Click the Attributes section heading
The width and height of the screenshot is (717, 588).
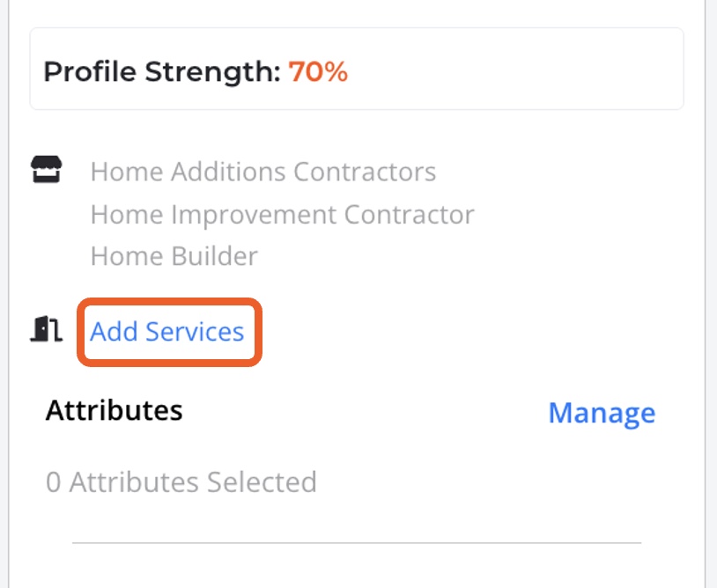point(115,410)
